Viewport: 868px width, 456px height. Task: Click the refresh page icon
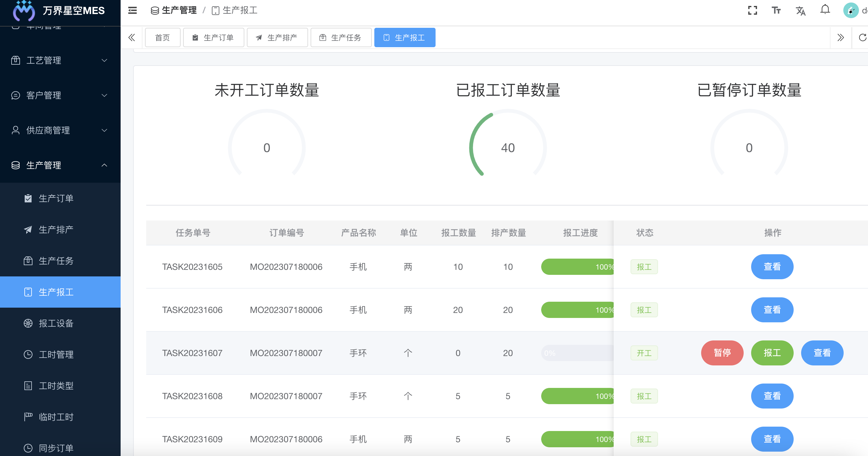[863, 37]
